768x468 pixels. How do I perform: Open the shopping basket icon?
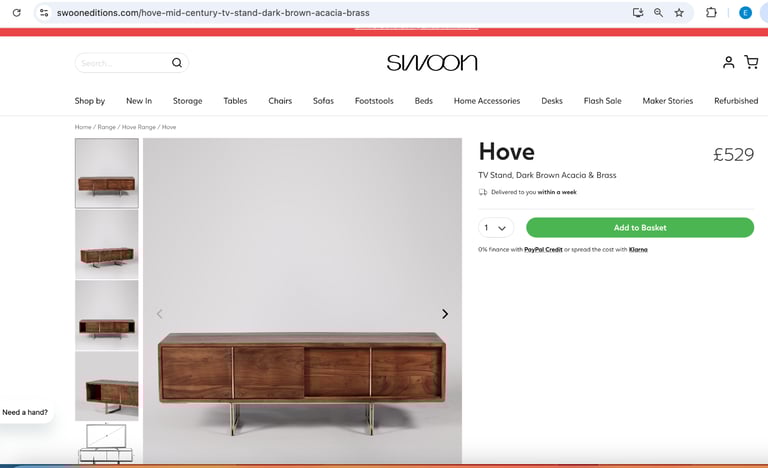[x=751, y=62]
